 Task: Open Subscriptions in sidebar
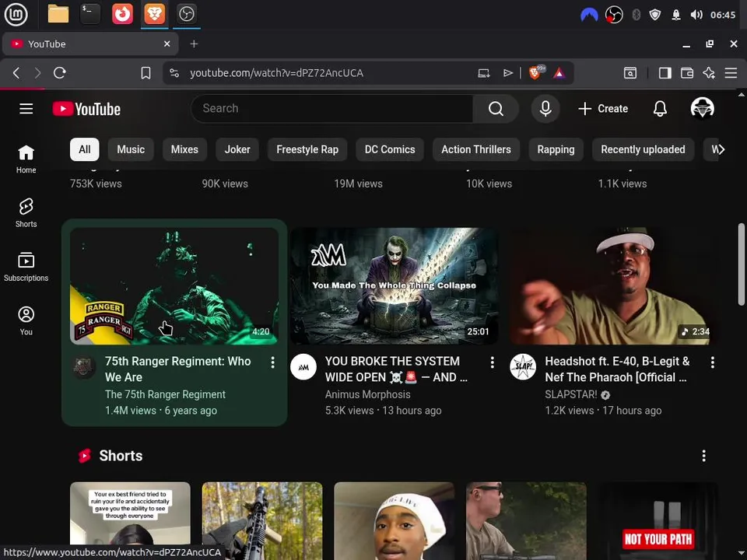click(x=26, y=267)
